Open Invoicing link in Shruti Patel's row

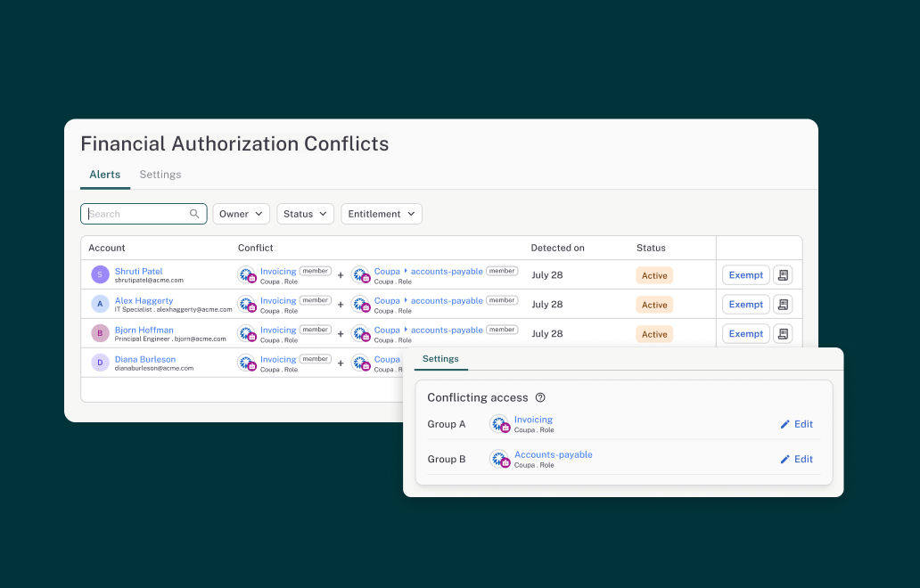278,272
